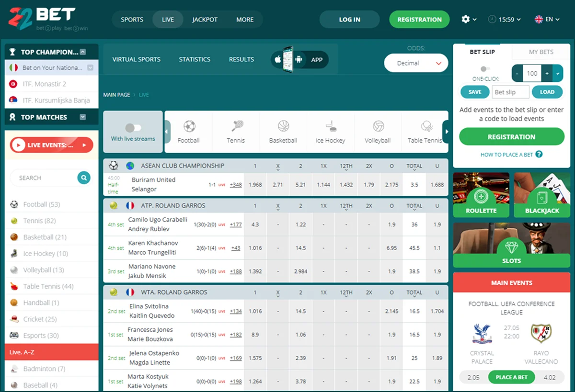Viewport: 575px width, 392px height.
Task: Open the language EN dropdown
Action: coord(552,19)
